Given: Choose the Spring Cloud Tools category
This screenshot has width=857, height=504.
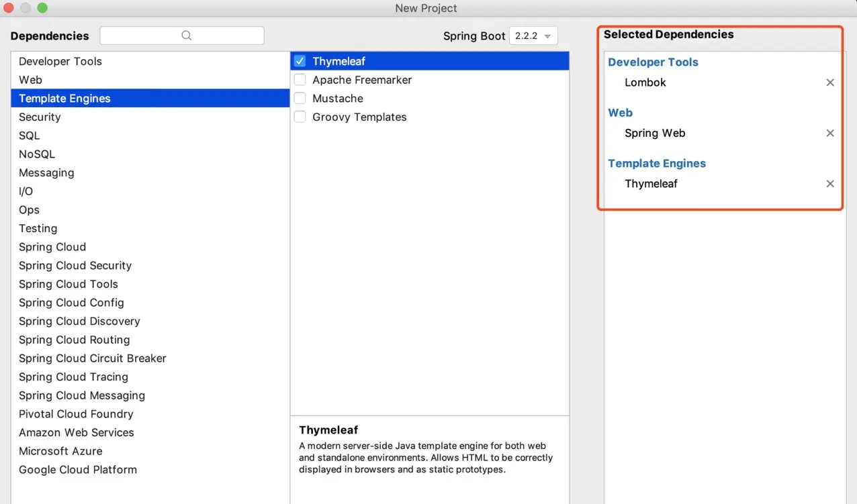Looking at the screenshot, I should click(x=150, y=284).
